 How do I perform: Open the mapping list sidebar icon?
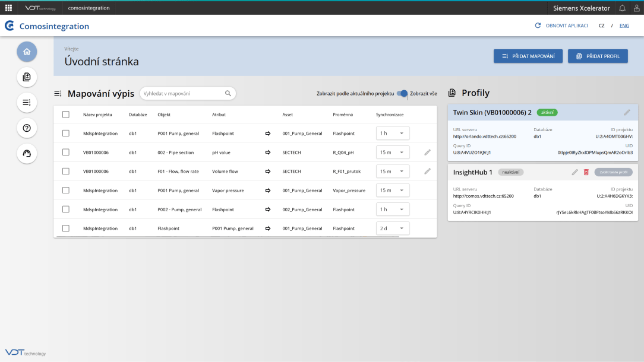[x=27, y=103]
